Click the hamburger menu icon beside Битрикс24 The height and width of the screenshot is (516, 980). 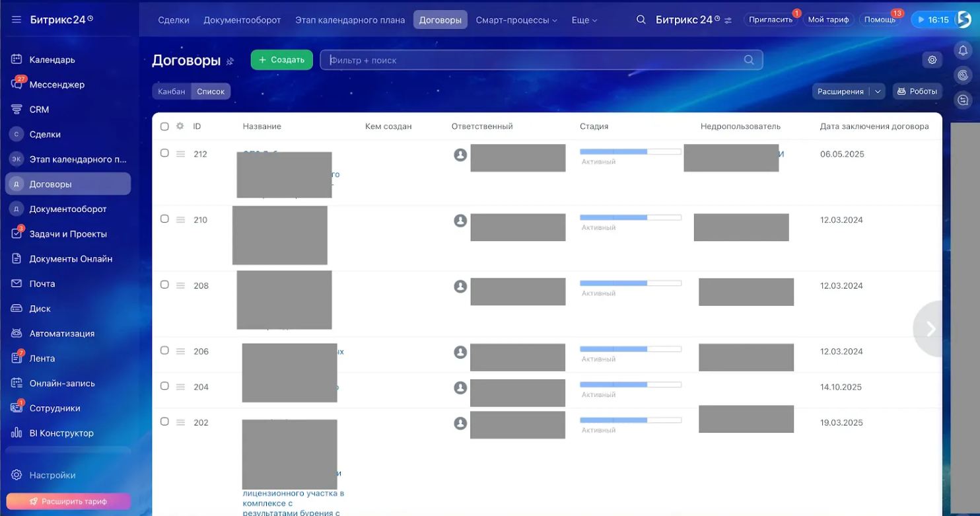point(17,20)
